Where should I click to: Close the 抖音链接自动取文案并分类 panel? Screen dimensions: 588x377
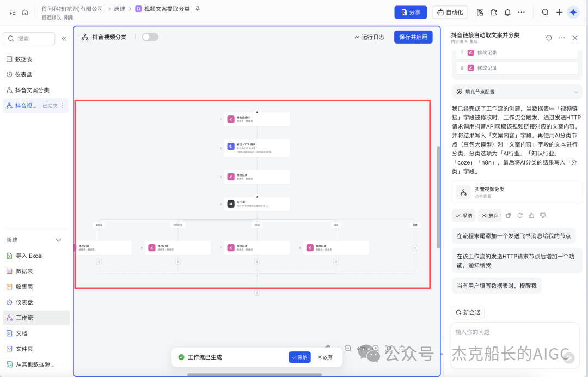coord(575,38)
